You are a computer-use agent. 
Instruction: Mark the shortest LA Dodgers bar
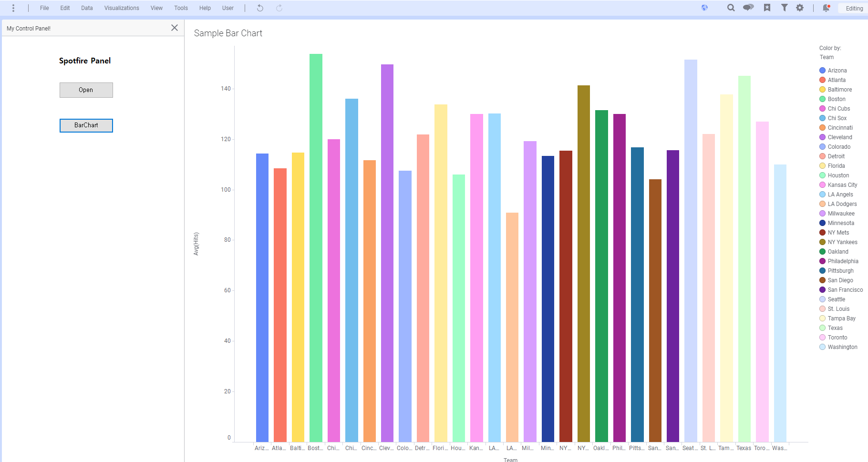click(512, 327)
